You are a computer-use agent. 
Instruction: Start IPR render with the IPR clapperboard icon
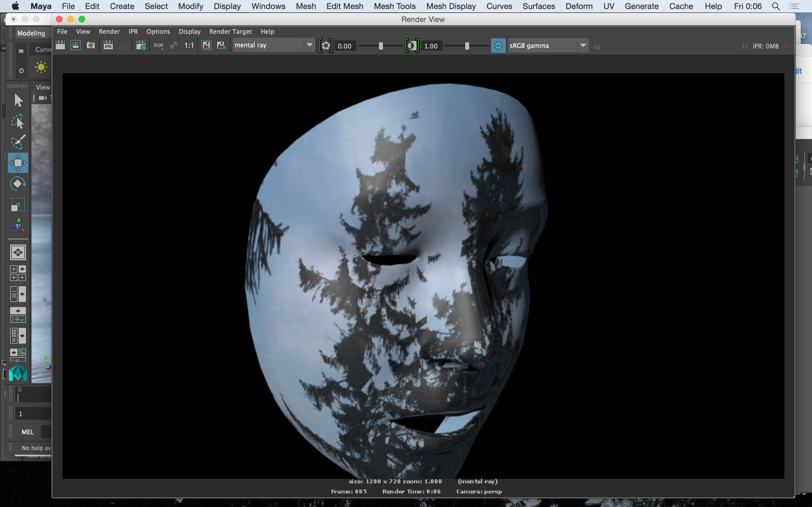(x=108, y=45)
